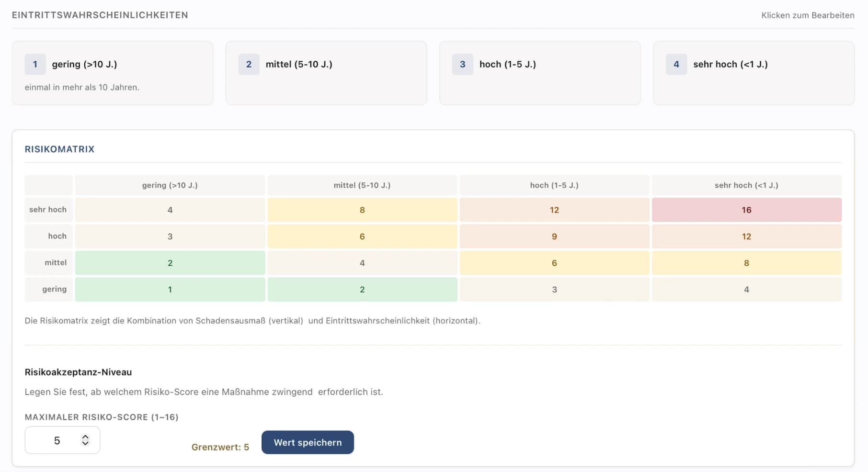
Task: Click the matrix cell showing score 9
Action: click(554, 236)
